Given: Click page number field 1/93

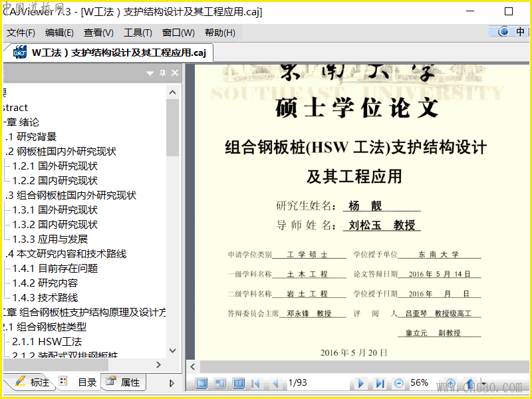Looking at the screenshot, I should pos(297,383).
